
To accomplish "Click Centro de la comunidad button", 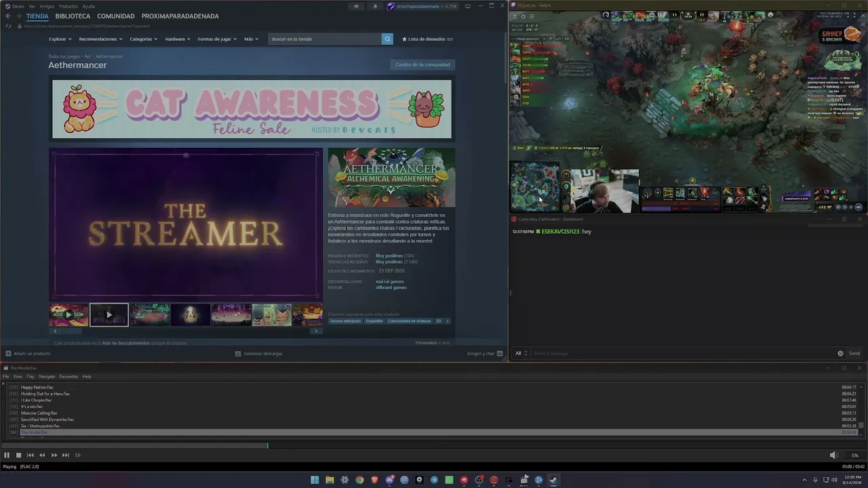I will pos(422,64).
